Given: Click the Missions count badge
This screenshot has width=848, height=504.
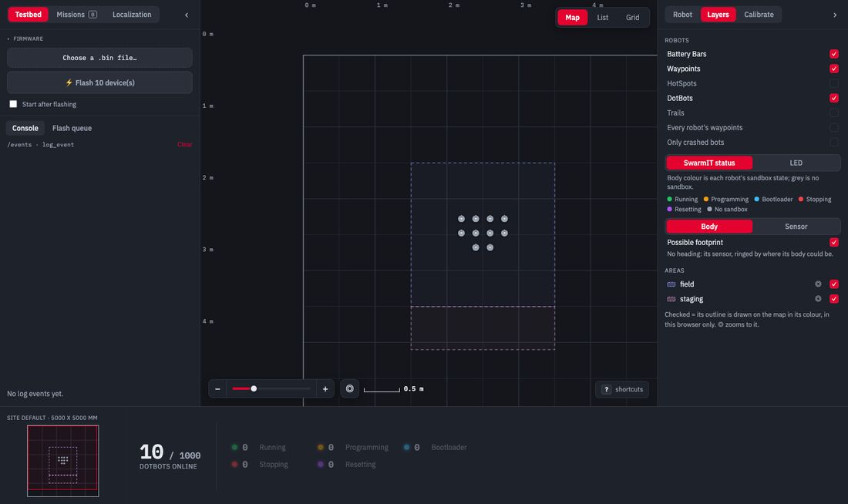Looking at the screenshot, I should click(93, 15).
